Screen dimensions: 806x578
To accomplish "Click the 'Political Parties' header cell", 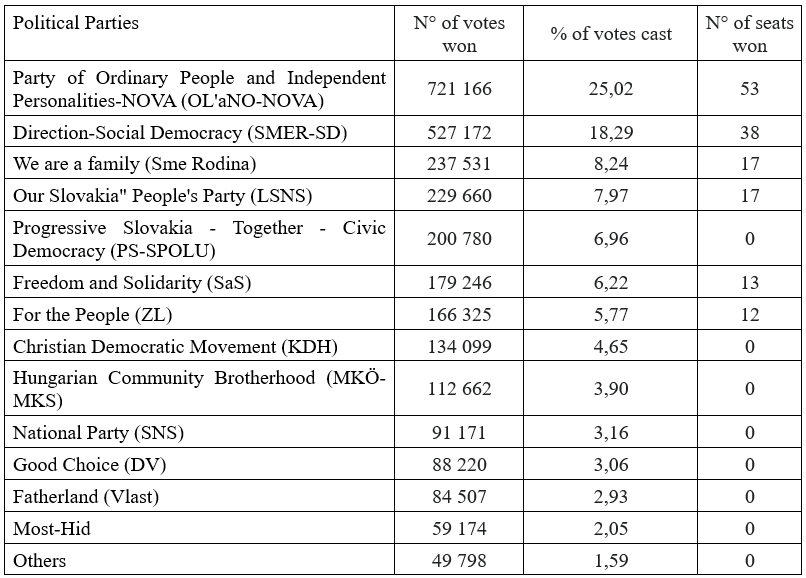I will point(199,33).
